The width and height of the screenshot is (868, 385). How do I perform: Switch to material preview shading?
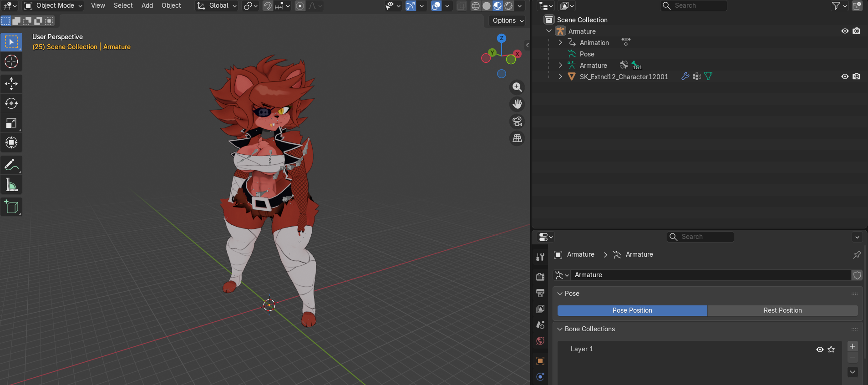(497, 6)
